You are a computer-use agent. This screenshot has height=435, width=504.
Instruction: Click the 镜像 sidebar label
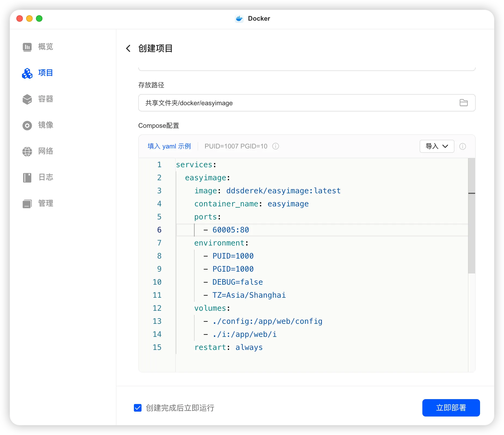tap(45, 125)
